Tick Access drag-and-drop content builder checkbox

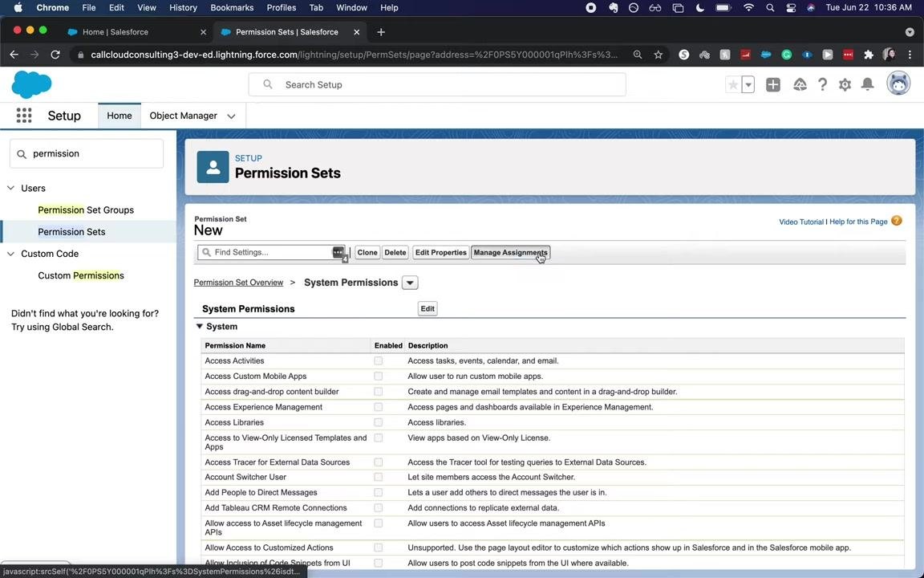(379, 392)
